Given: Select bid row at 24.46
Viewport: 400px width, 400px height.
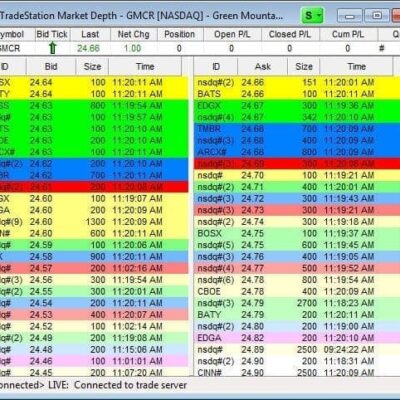Looking at the screenshot, I should tap(94, 361).
